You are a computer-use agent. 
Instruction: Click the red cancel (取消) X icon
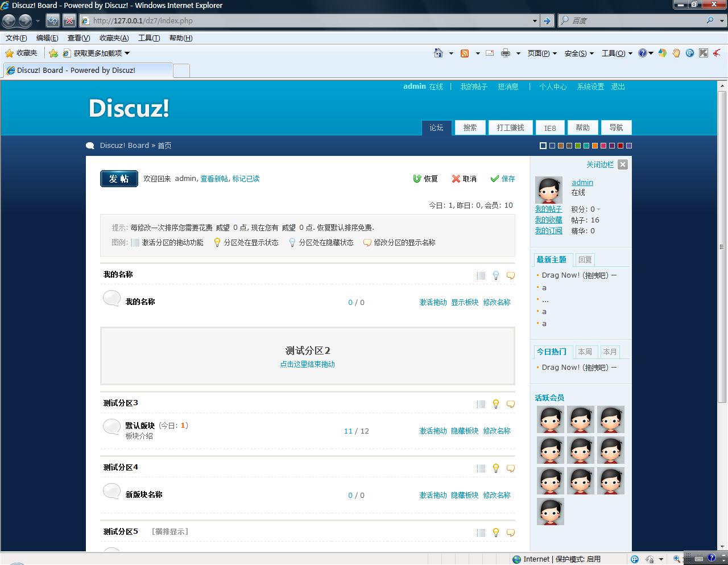pyautogui.click(x=456, y=179)
